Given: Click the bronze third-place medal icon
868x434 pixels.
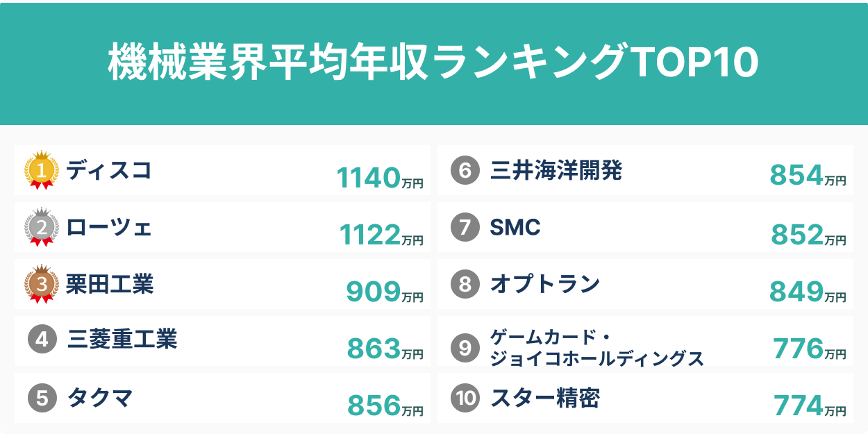Looking at the screenshot, I should pyautogui.click(x=42, y=284).
